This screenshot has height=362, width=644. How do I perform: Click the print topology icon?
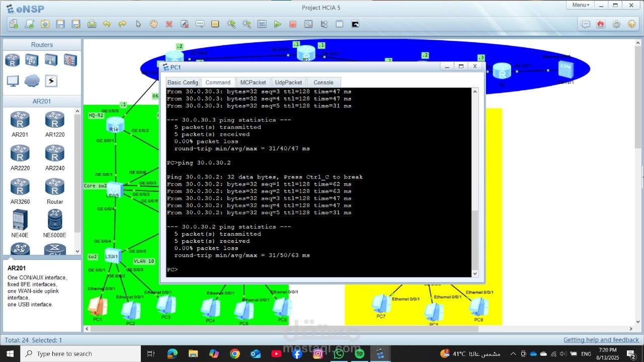point(92,24)
